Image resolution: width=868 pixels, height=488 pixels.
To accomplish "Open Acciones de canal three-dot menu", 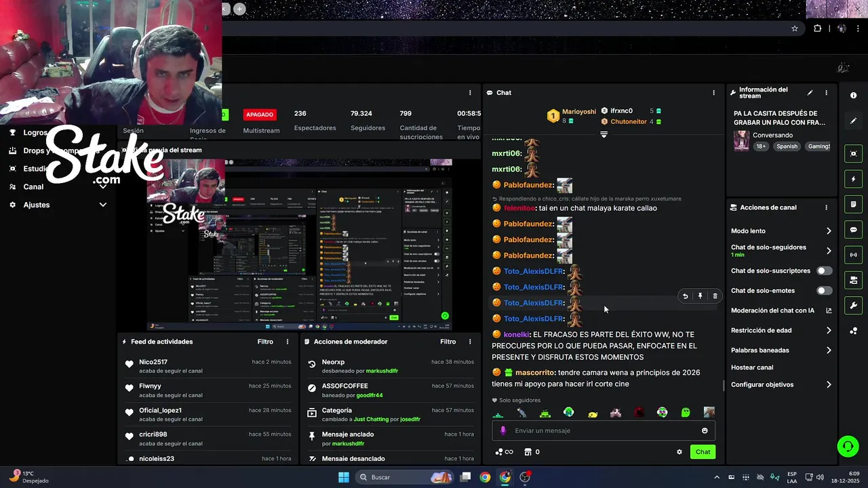I will (x=826, y=207).
